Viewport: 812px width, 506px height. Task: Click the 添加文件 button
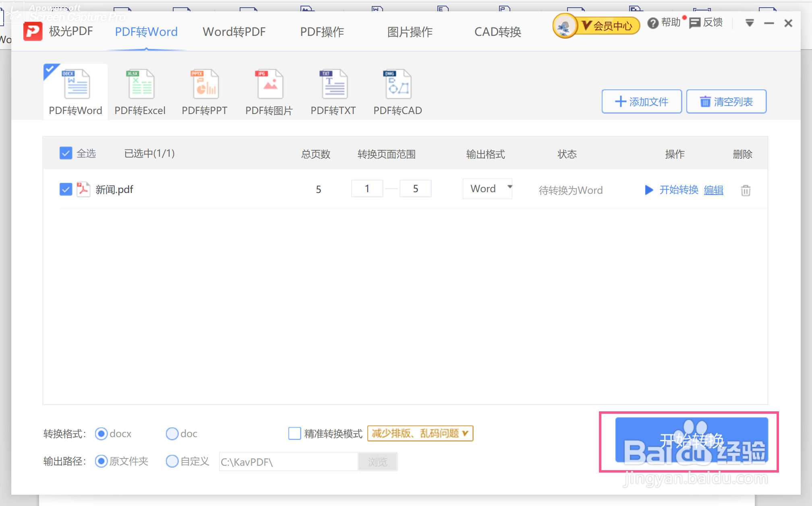click(x=641, y=102)
